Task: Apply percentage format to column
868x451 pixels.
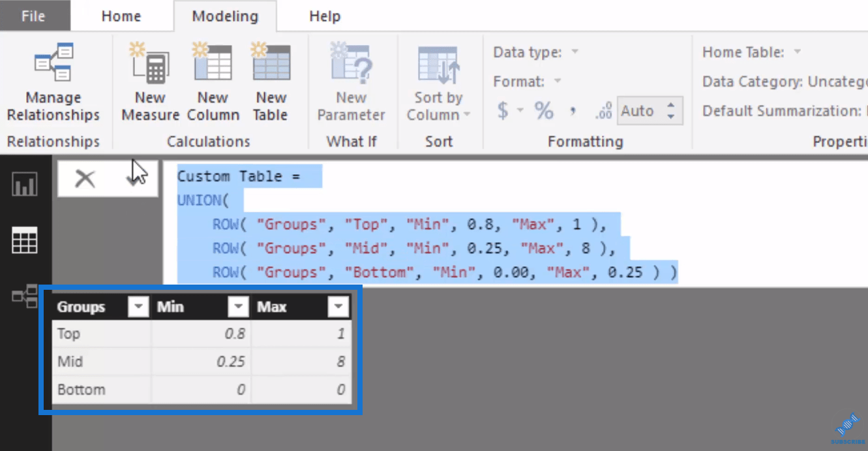Action: [x=544, y=111]
